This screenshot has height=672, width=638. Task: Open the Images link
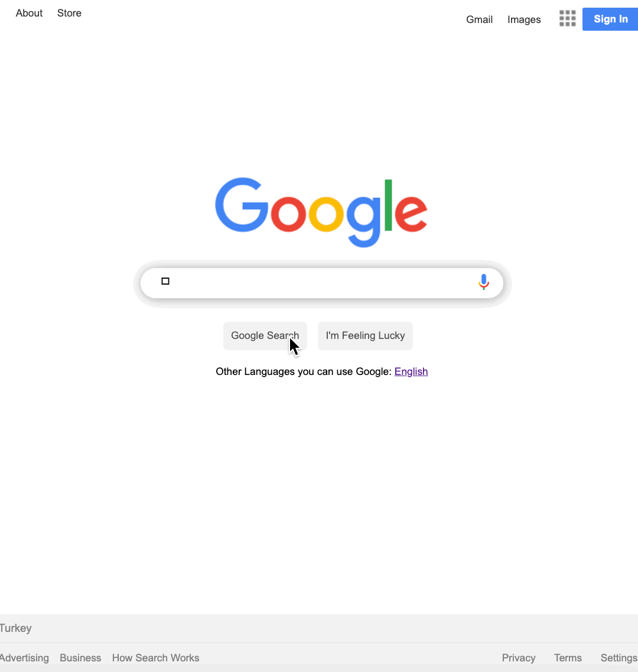point(524,19)
